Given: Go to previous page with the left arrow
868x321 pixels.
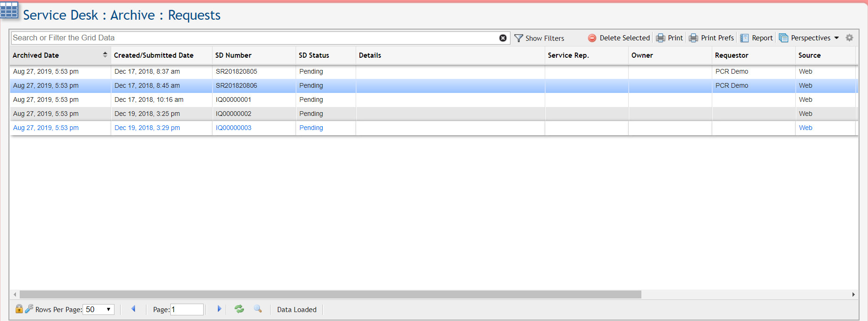Looking at the screenshot, I should 133,309.
